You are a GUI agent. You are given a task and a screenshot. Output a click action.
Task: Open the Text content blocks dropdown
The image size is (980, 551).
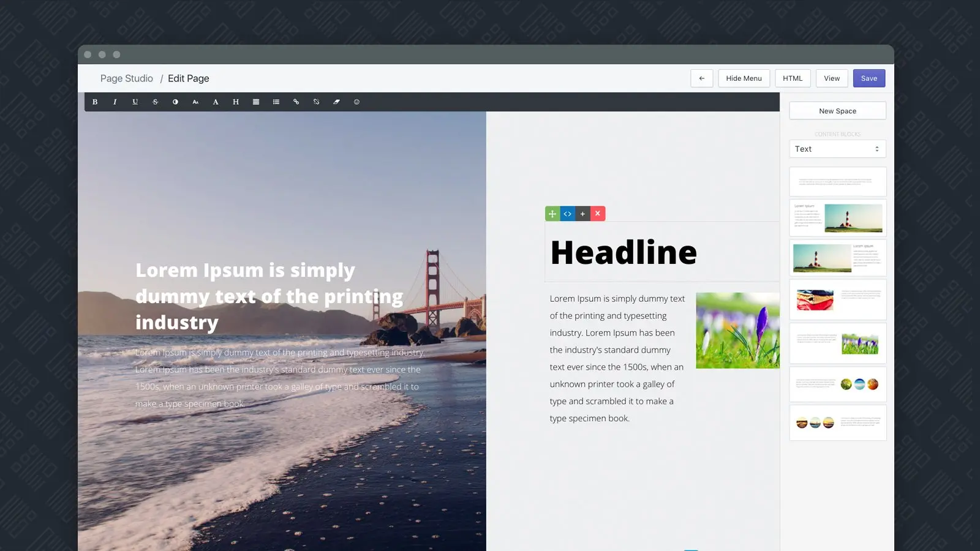coord(837,149)
